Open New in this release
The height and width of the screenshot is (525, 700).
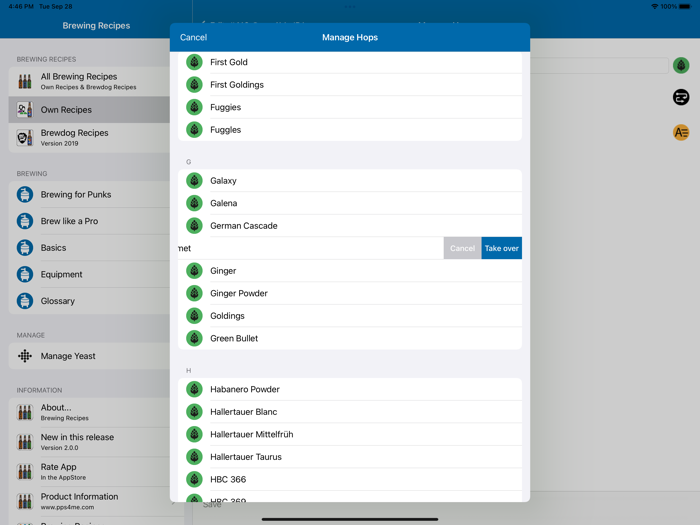[89, 442]
